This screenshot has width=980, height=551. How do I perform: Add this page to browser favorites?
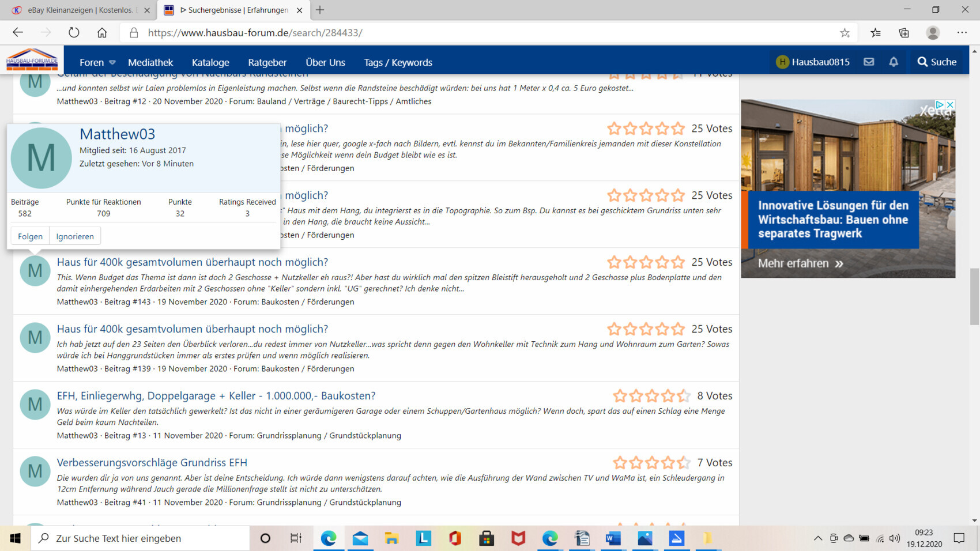[845, 33]
